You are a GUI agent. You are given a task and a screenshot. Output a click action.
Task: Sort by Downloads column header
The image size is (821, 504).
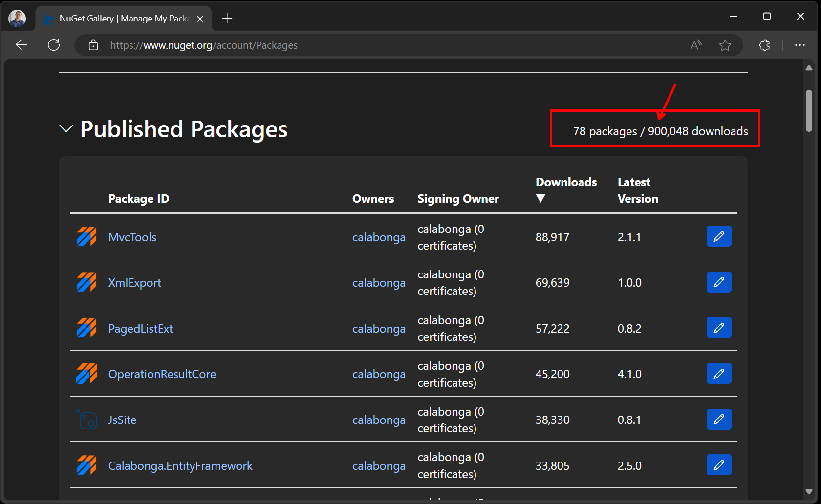tap(566, 189)
